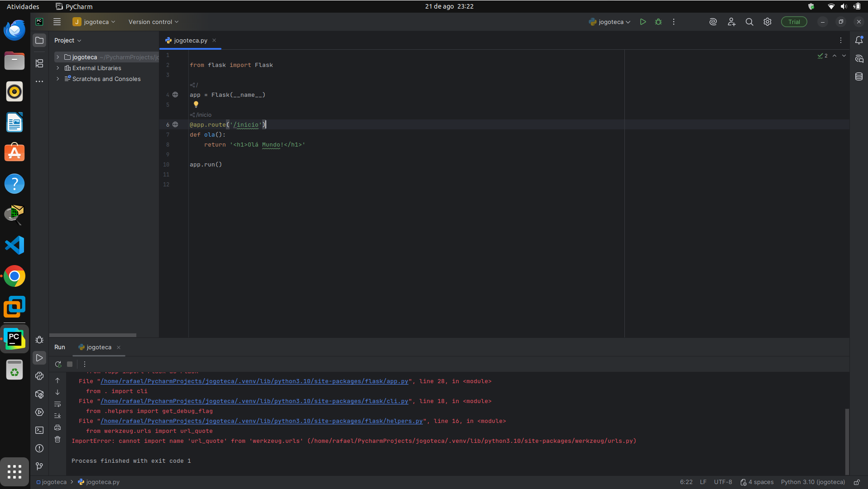The height and width of the screenshot is (489, 868).
Task: Open Version control dropdown
Action: click(153, 22)
